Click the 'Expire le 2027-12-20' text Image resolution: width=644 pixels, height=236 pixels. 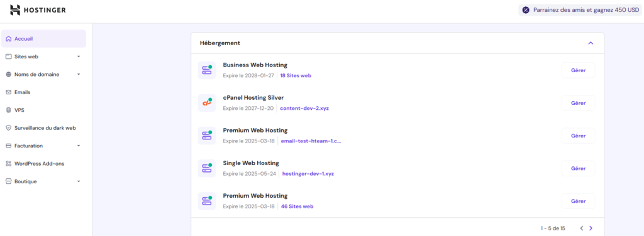(248, 108)
